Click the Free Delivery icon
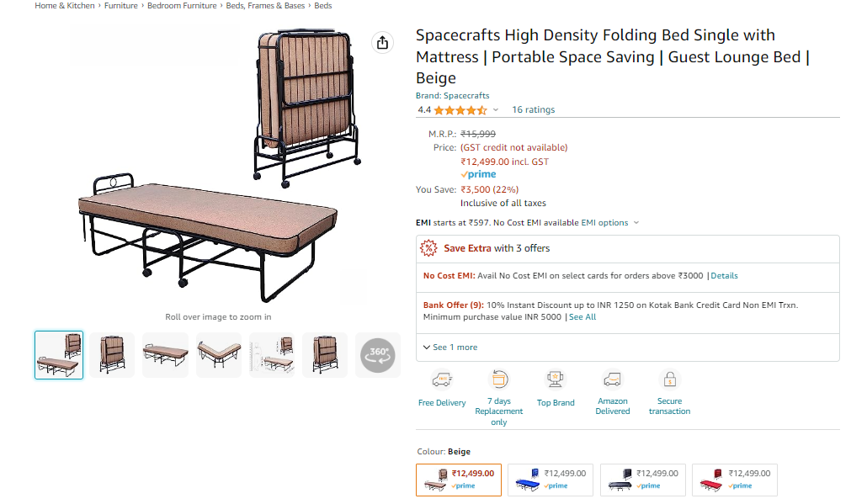The image size is (851, 504). [x=441, y=380]
